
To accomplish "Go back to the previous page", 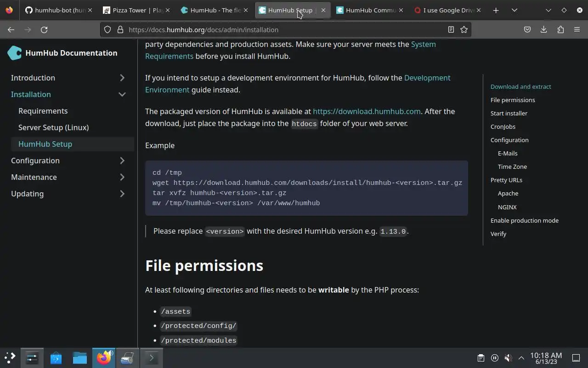I will (x=11, y=29).
